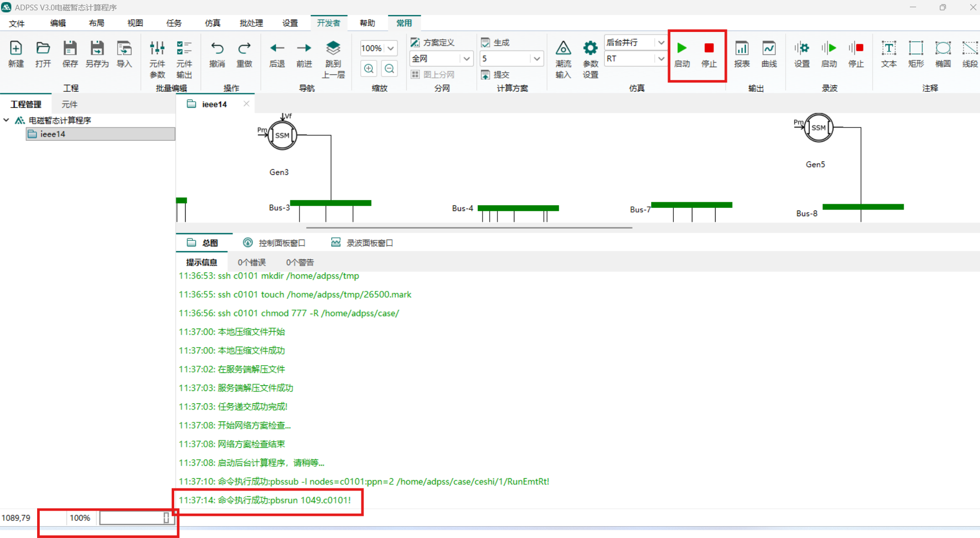980x538 pixels.
Task: Open the 潮流输入 power flow input tool
Action: click(x=563, y=59)
